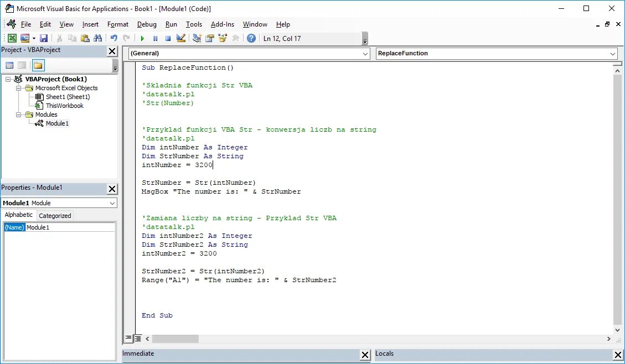Open the File menu

click(26, 24)
